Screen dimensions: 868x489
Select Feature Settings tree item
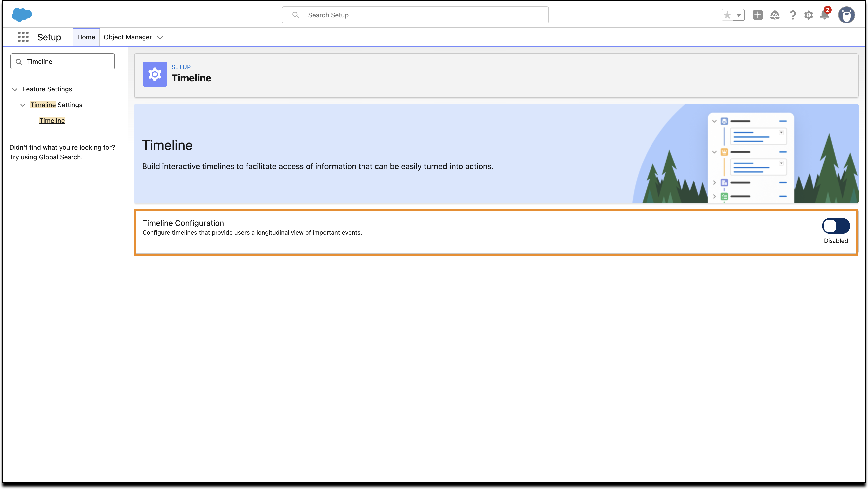point(47,89)
